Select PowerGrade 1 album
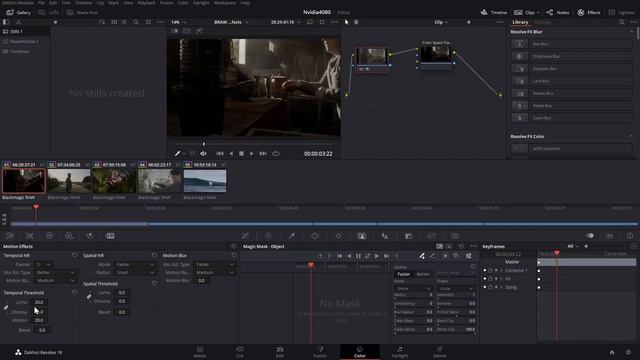This screenshot has width=640, height=360. click(x=25, y=41)
